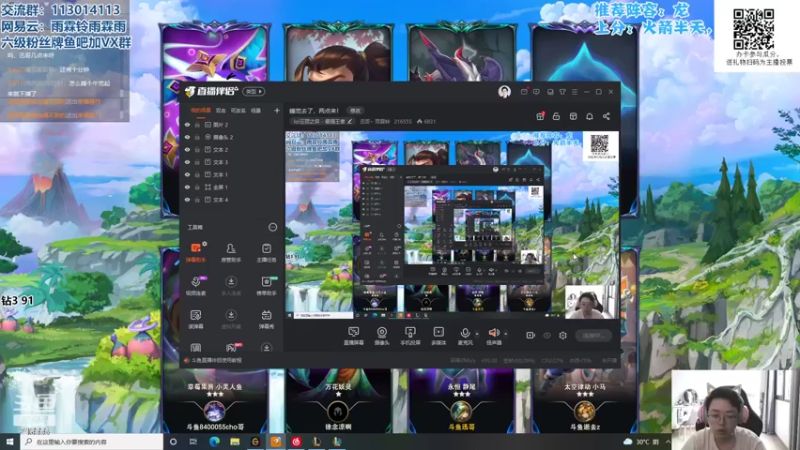Toggle lock on 文本 4 layer

(x=197, y=200)
